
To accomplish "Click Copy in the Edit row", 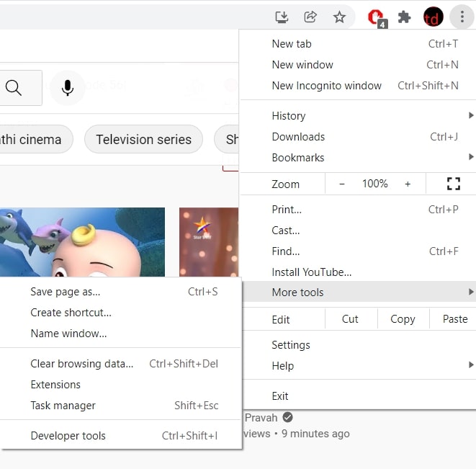I will [403, 319].
